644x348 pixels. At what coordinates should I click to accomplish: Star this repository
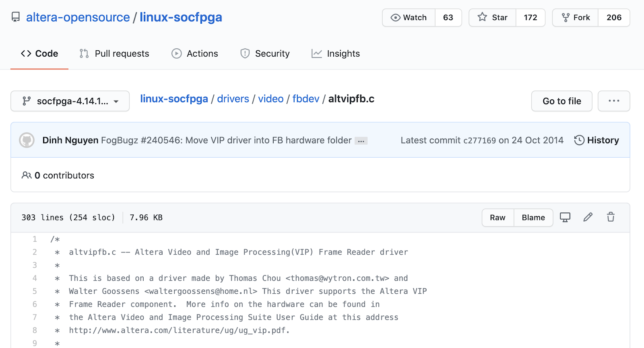pyautogui.click(x=492, y=18)
